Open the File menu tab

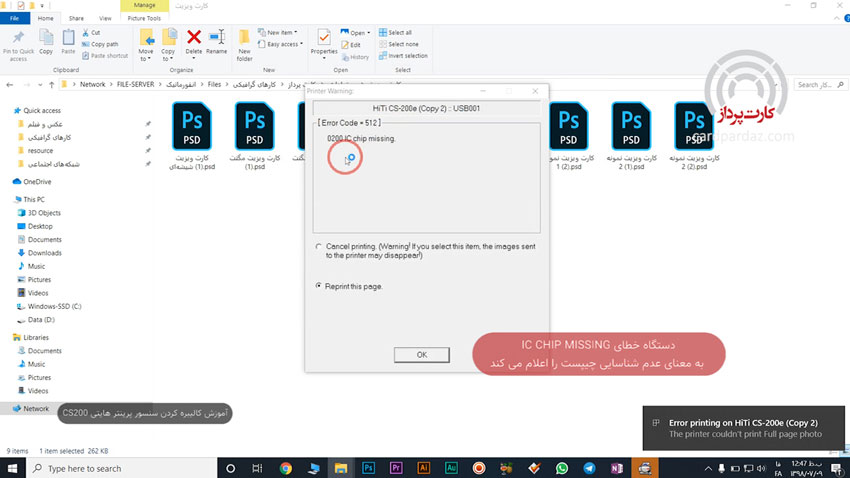click(15, 18)
